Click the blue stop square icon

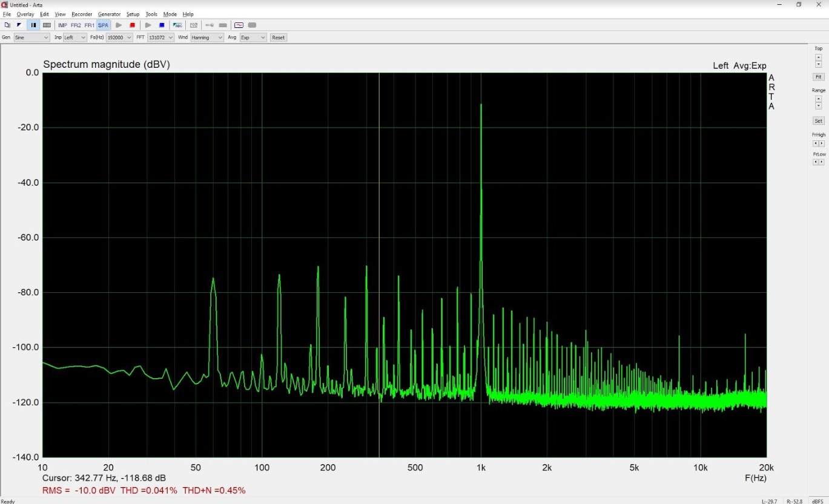point(162,25)
